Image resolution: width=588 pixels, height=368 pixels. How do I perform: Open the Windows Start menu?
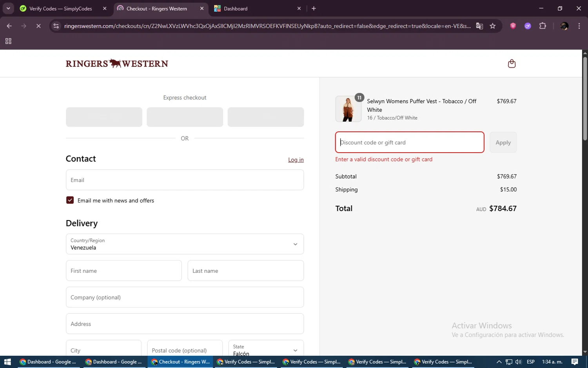(7, 362)
